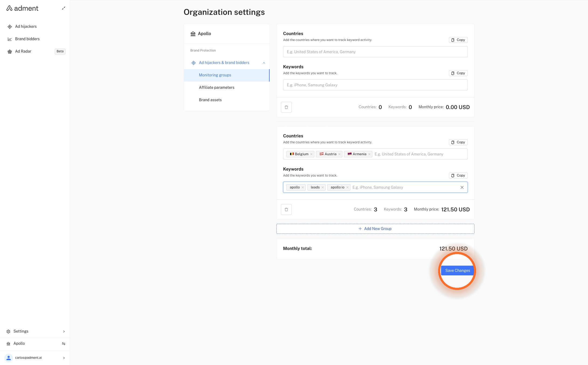This screenshot has width=588, height=365.
Task: Click the Ad Radar icon
Action: point(10,52)
